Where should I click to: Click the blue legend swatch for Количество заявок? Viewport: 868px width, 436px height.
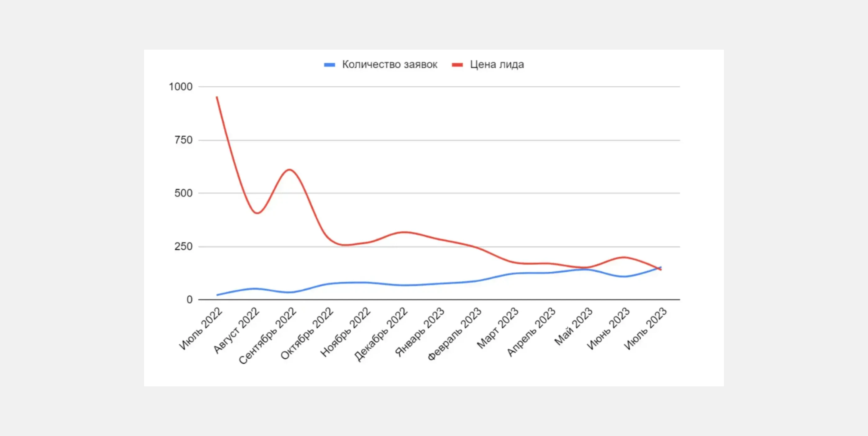pyautogui.click(x=329, y=65)
